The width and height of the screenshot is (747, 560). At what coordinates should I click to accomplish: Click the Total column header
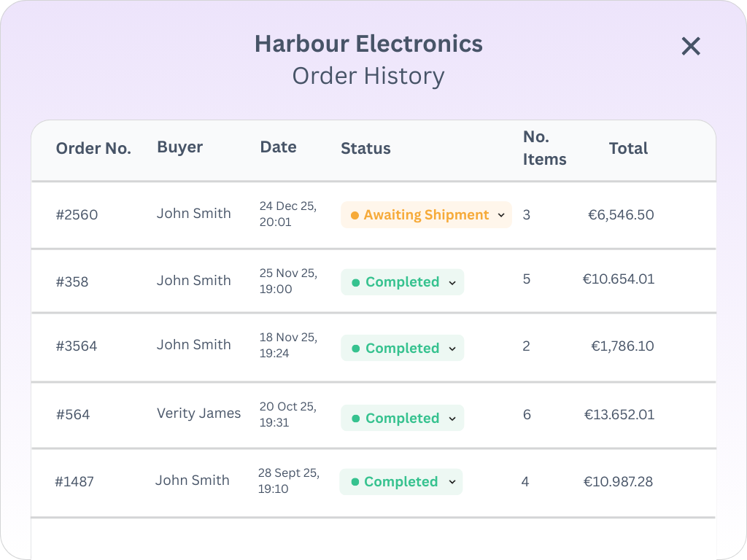pyautogui.click(x=628, y=149)
